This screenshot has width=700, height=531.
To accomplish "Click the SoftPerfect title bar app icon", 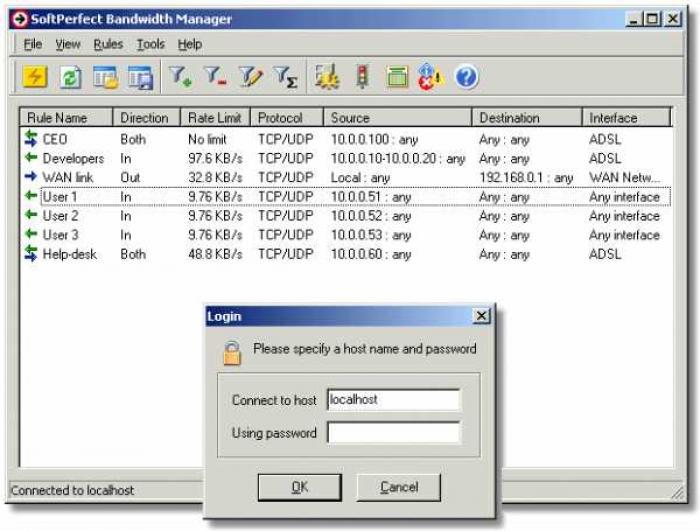I will [20, 19].
